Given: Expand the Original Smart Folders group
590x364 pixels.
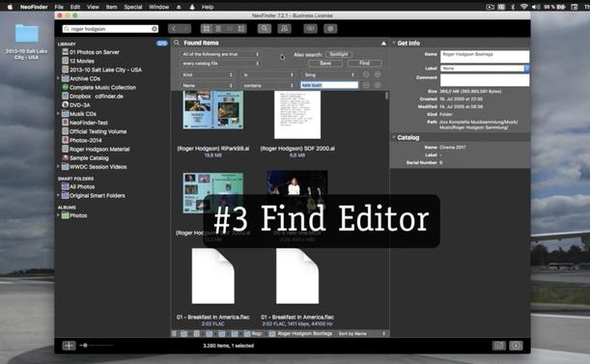Looking at the screenshot, I should pos(58,195).
